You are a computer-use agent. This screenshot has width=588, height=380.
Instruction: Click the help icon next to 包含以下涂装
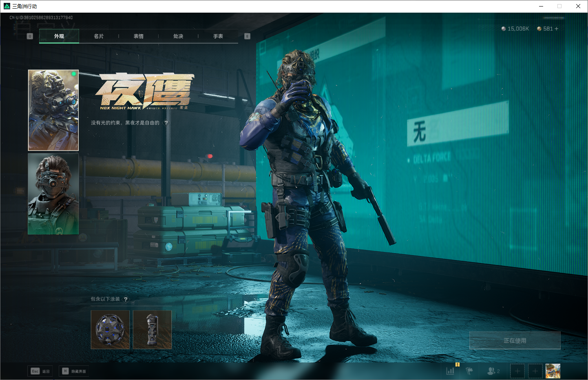point(126,299)
